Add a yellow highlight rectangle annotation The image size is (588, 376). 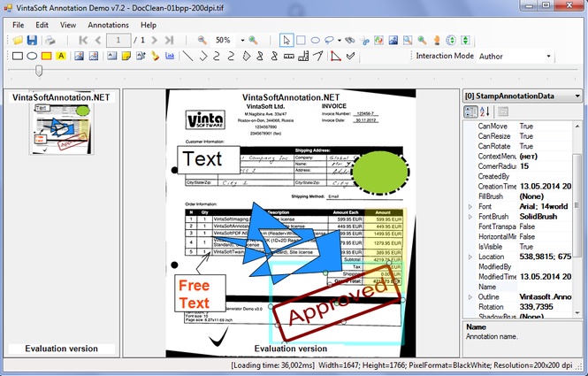(47, 57)
